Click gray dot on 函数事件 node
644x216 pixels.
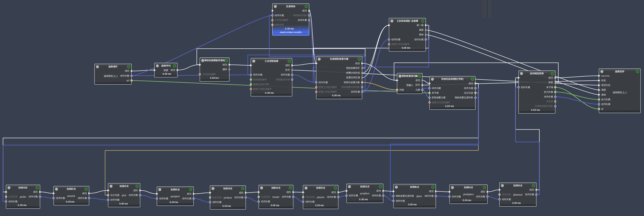coord(98,67)
